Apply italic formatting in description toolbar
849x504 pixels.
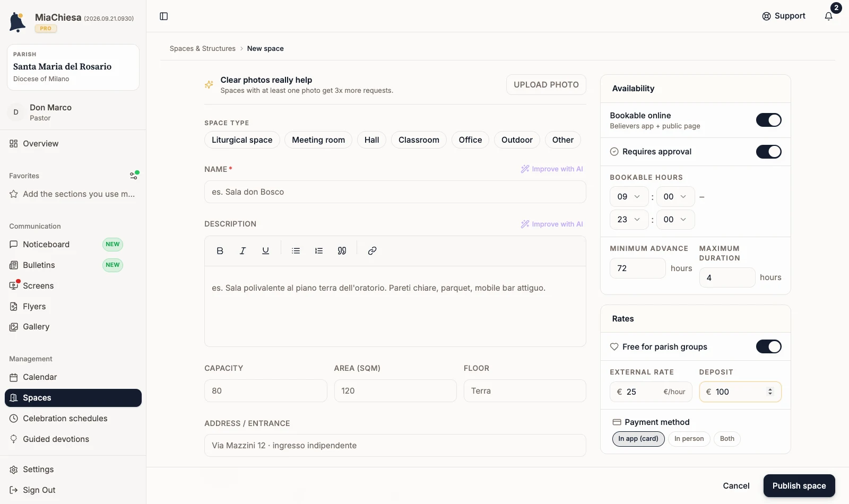(242, 251)
